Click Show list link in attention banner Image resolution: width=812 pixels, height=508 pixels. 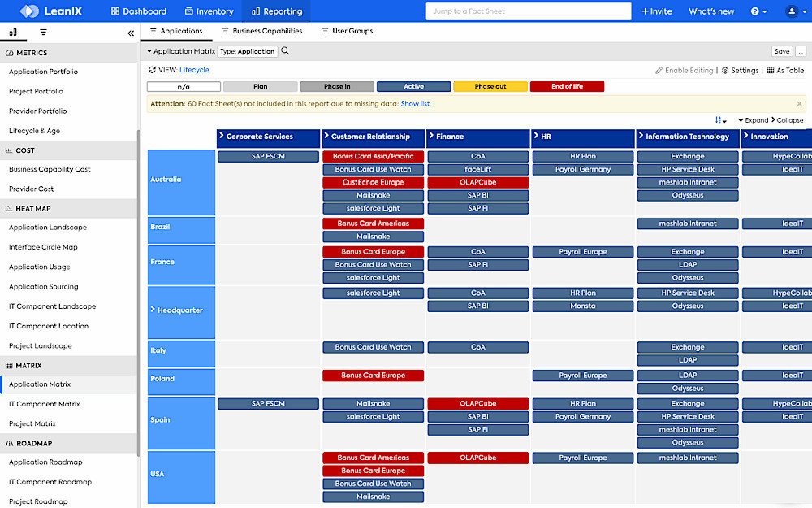(x=415, y=104)
